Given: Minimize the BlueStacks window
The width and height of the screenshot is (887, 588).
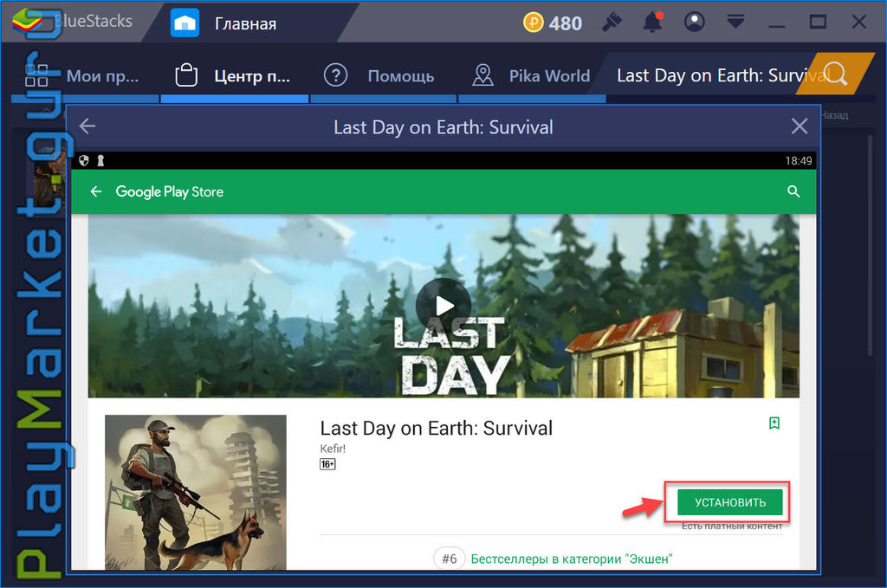Looking at the screenshot, I should (777, 26).
